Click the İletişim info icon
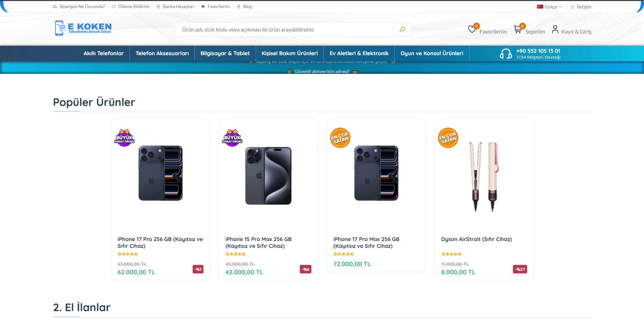The image size is (644, 323). (x=572, y=6)
